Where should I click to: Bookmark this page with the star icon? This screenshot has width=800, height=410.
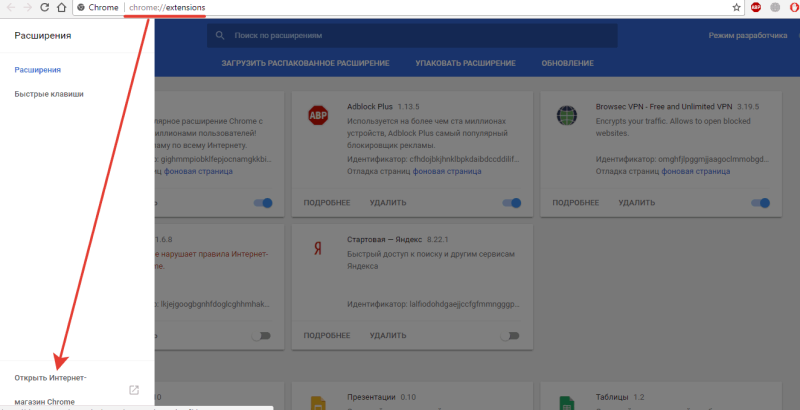[x=736, y=7]
